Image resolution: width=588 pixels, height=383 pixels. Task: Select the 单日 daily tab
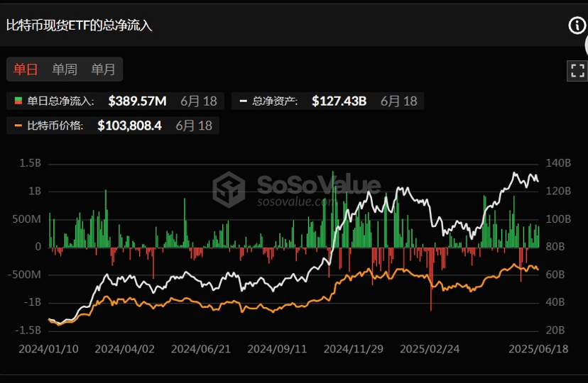coord(26,70)
